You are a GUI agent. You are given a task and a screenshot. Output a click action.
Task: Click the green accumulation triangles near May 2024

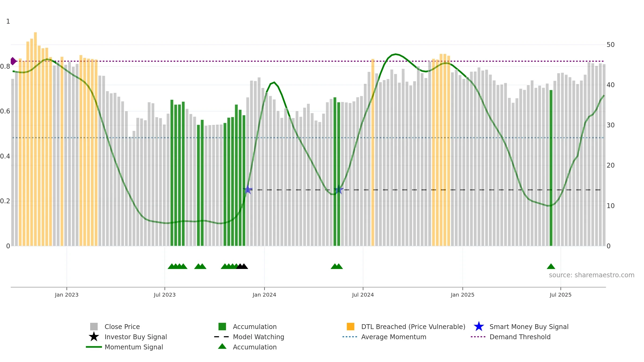click(337, 266)
